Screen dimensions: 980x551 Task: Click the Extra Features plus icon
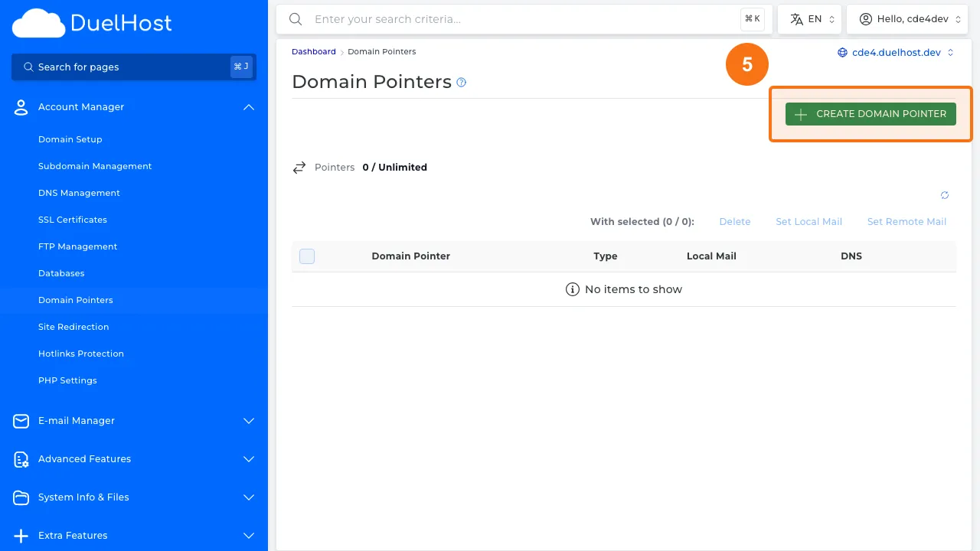(x=20, y=536)
